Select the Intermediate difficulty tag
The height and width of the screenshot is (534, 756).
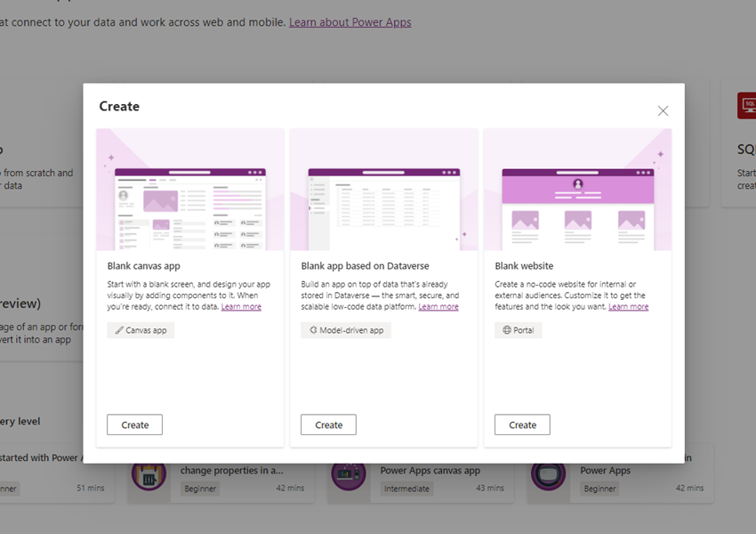pos(406,489)
